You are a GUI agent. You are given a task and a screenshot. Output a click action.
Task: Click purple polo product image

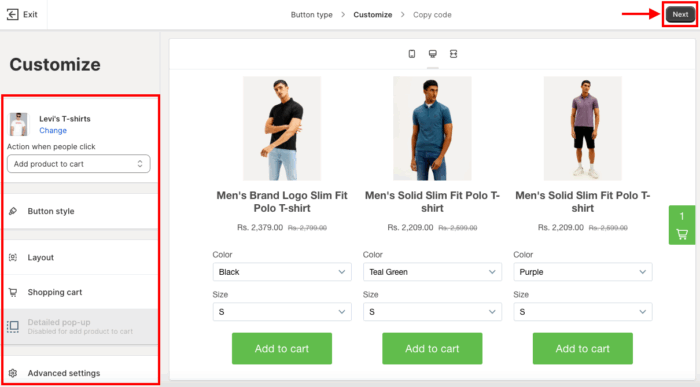click(583, 129)
